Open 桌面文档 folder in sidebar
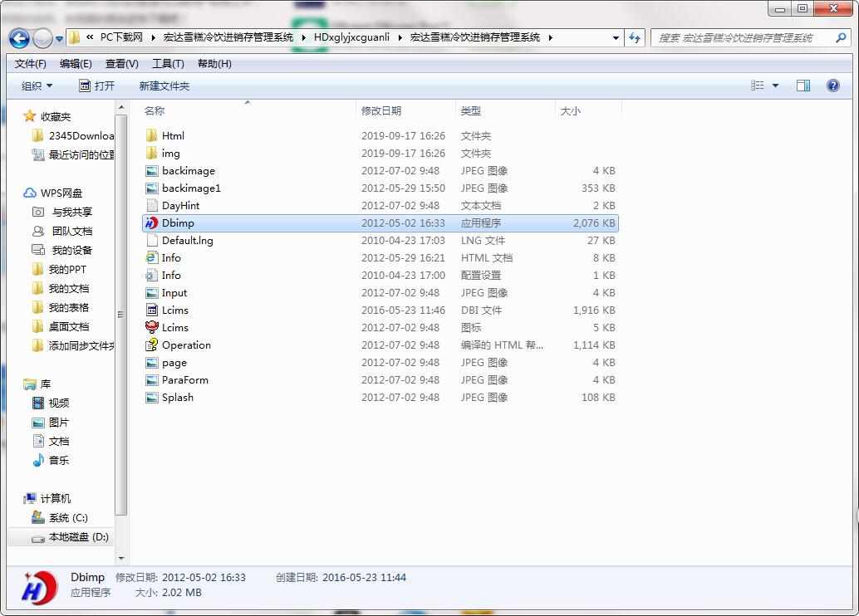This screenshot has height=616, width=859. [x=61, y=327]
